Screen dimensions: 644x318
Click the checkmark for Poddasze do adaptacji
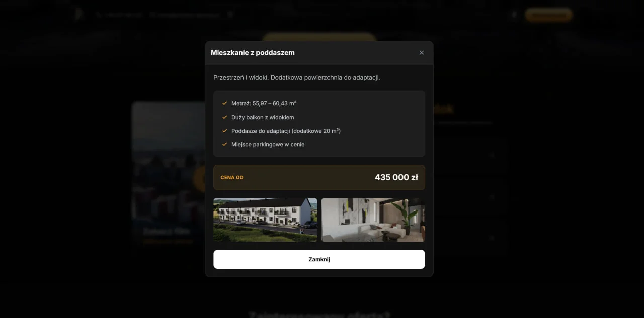click(224, 131)
